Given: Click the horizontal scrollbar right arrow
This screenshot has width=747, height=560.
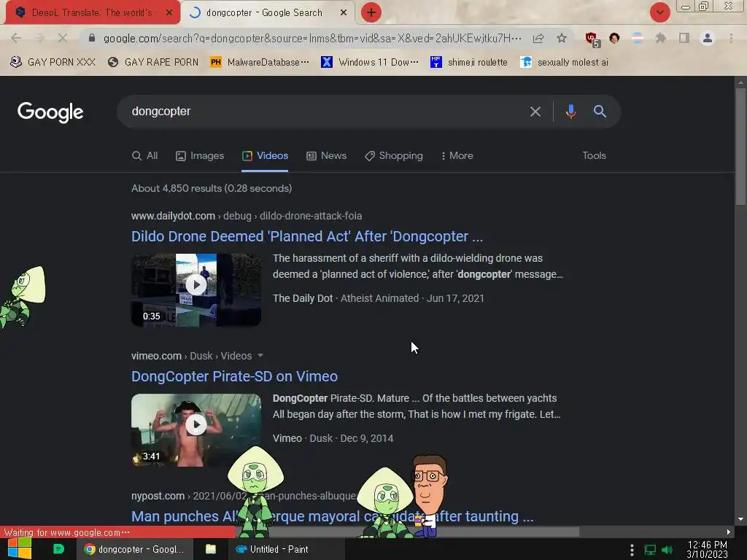Looking at the screenshot, I should [x=729, y=532].
